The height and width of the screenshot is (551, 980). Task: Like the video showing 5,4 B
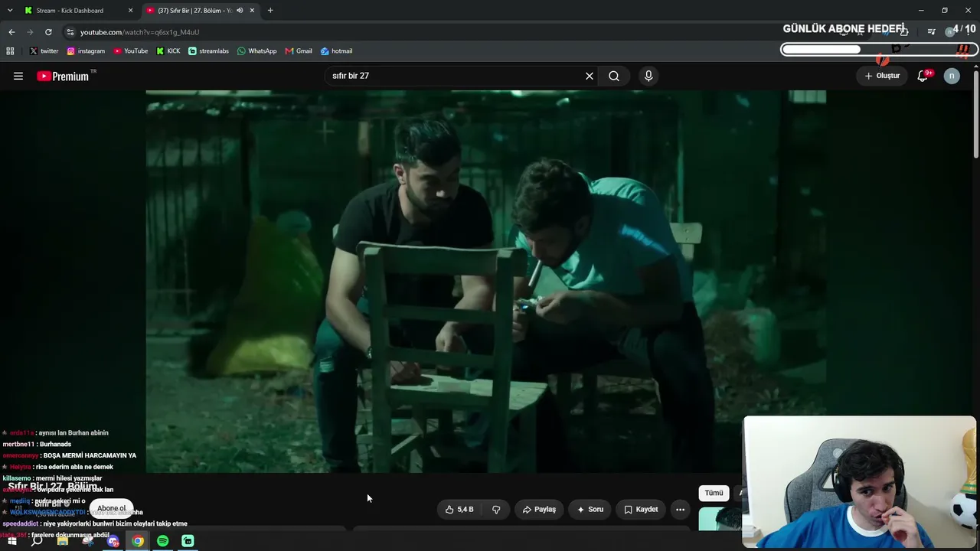click(459, 509)
